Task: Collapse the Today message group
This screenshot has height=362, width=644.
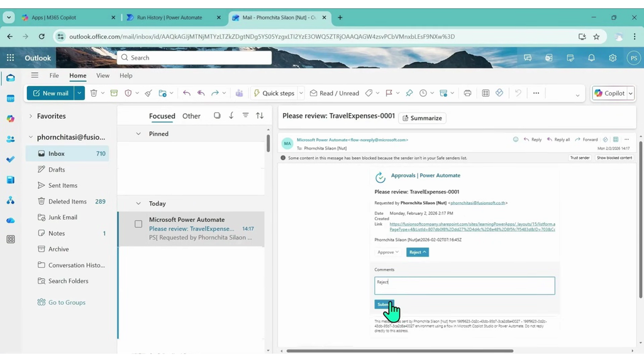Action: coord(138,204)
